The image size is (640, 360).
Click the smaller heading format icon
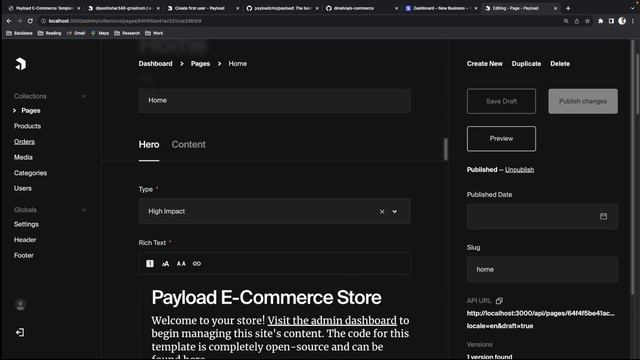click(165, 264)
